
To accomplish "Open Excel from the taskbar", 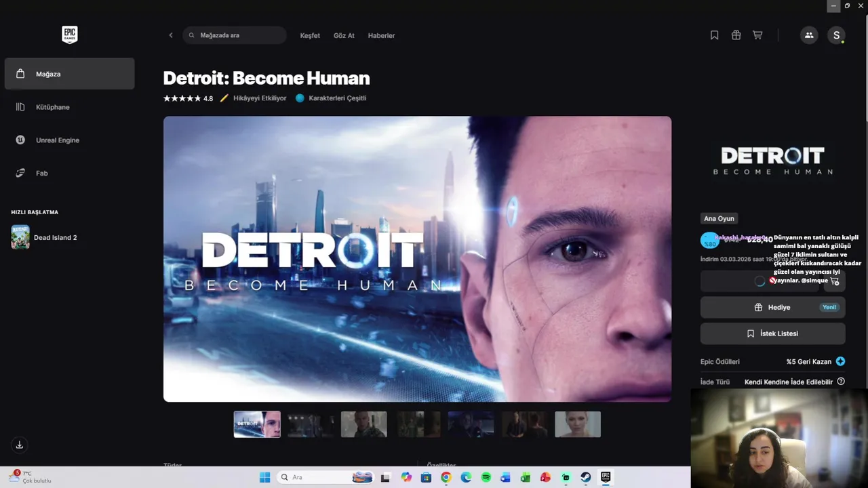I will 526,477.
